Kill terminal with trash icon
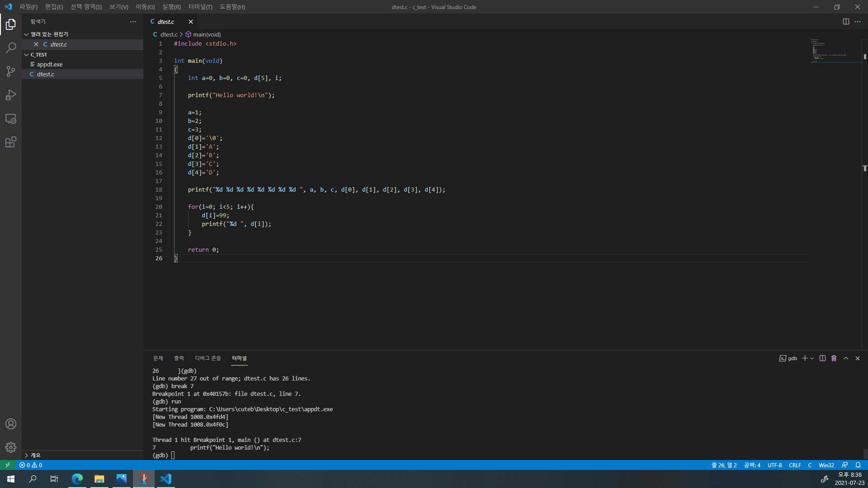The image size is (868, 488). point(834,358)
